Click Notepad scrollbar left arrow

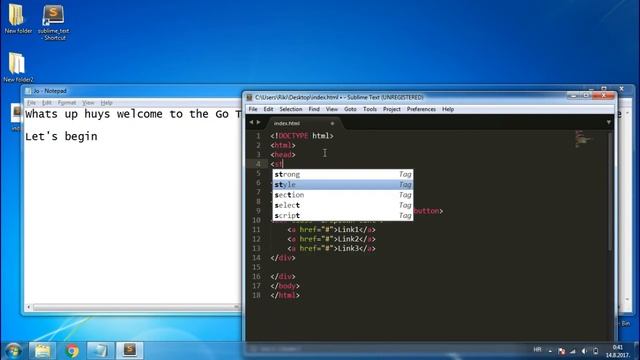(x=29, y=307)
